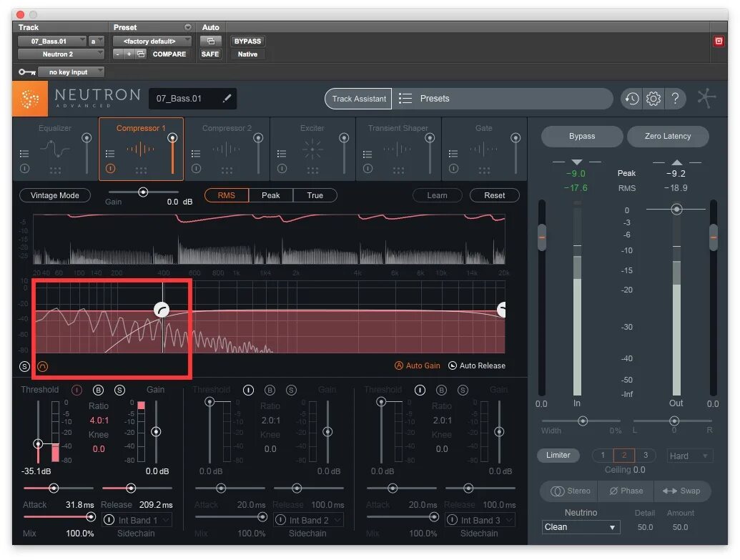Open the Neutron 2 plugin selector dropdown
The image size is (740, 560).
60,54
